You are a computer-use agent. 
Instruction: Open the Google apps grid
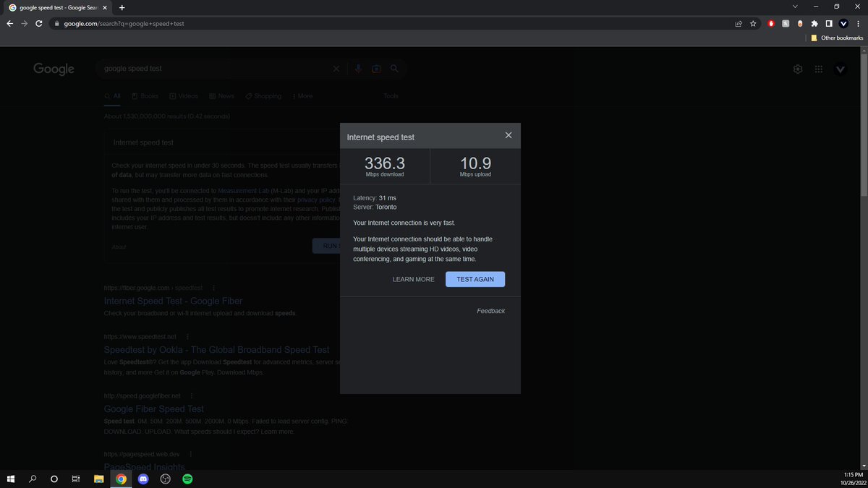click(x=819, y=69)
